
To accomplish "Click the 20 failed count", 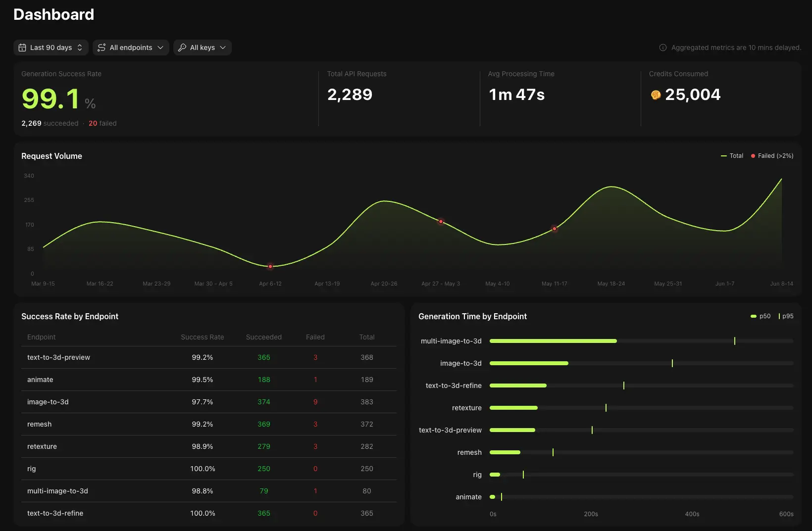I will (x=93, y=123).
